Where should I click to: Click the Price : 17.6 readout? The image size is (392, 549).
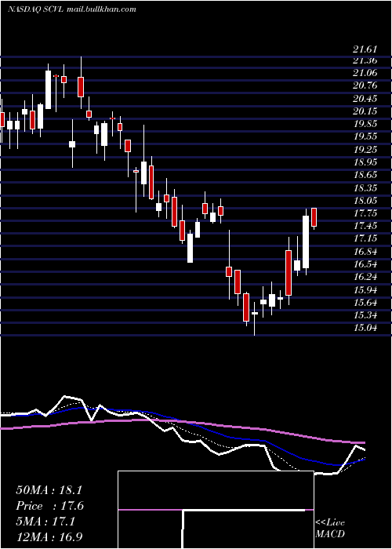point(49,506)
